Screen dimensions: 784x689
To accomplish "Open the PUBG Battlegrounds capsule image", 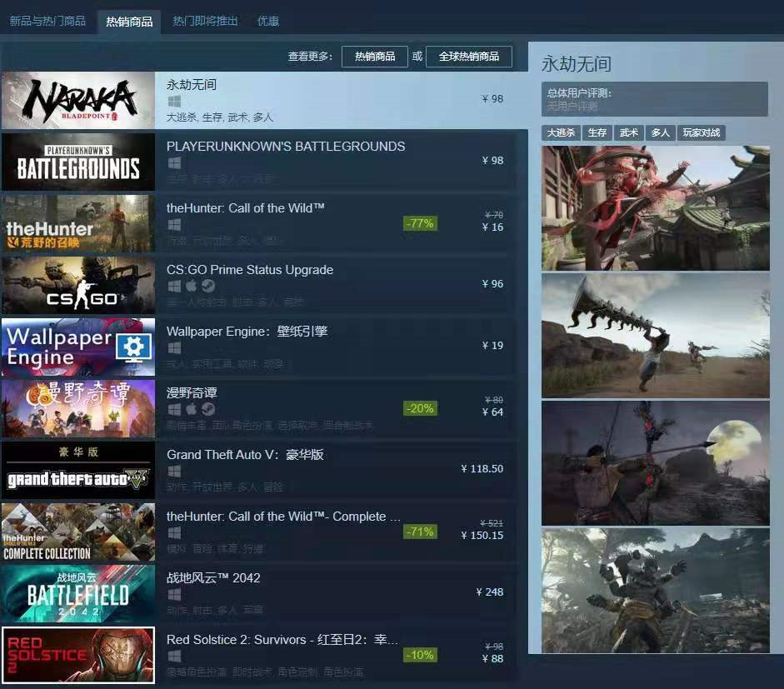I will tap(78, 162).
